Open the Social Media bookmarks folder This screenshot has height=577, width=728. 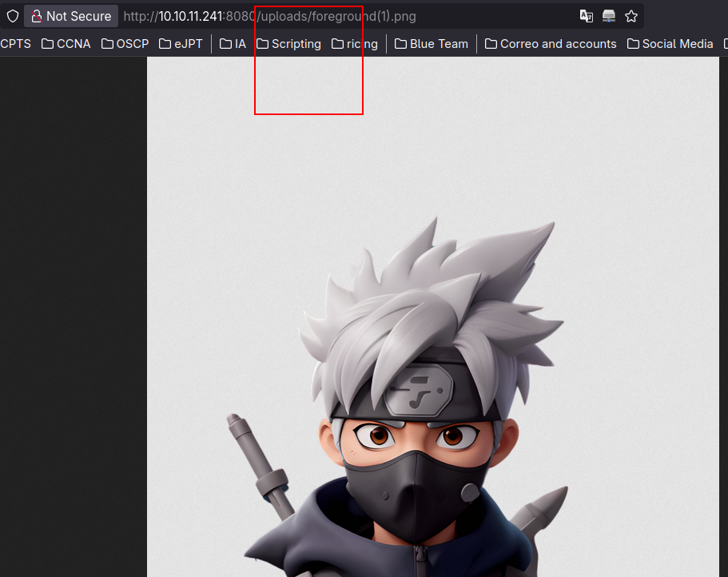tap(670, 44)
